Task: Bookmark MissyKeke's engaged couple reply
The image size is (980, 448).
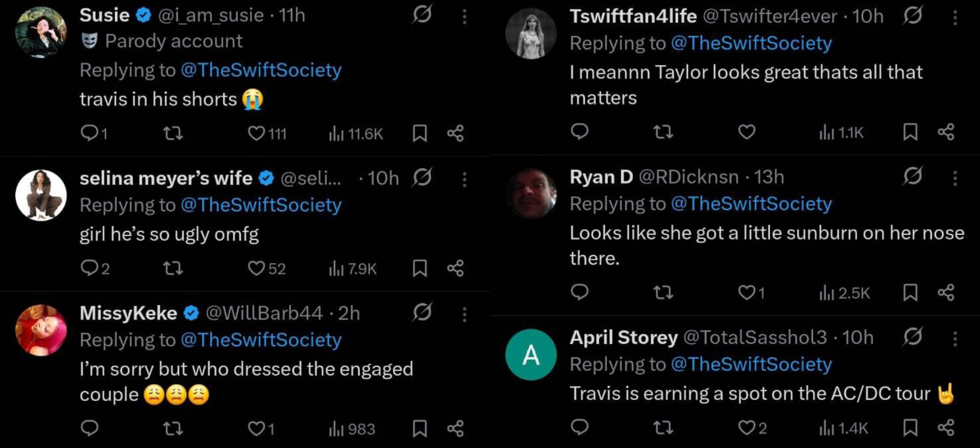Action: point(420,428)
